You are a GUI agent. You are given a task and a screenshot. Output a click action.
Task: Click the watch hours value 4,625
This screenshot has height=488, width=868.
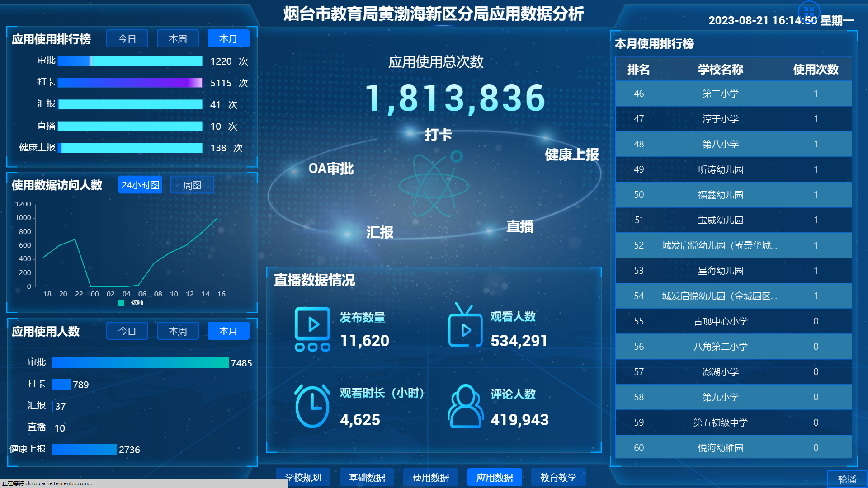click(x=360, y=420)
